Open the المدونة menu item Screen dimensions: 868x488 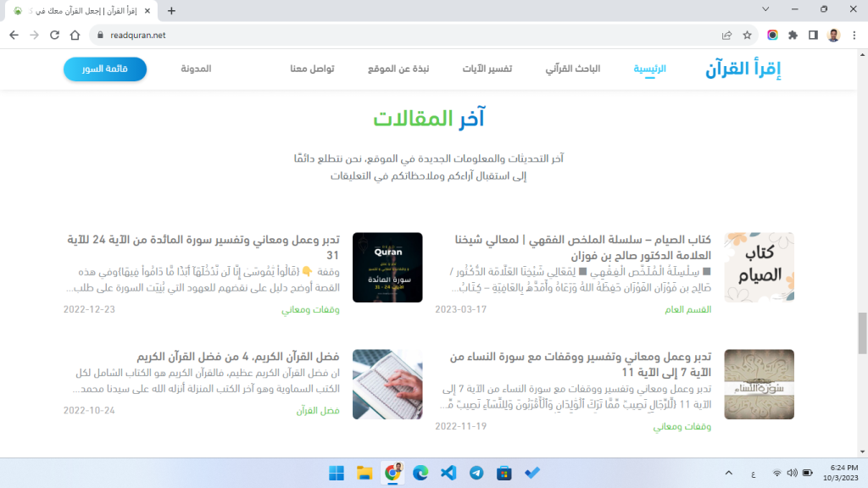196,69
